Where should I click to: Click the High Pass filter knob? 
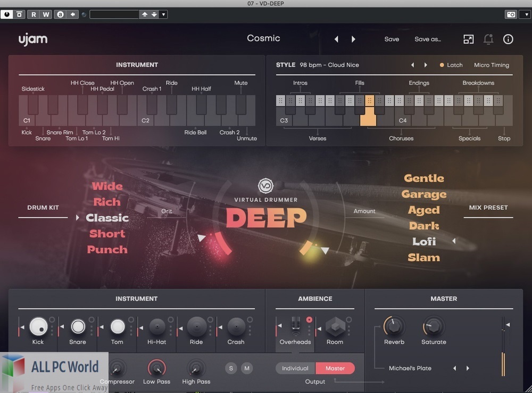[x=196, y=368]
